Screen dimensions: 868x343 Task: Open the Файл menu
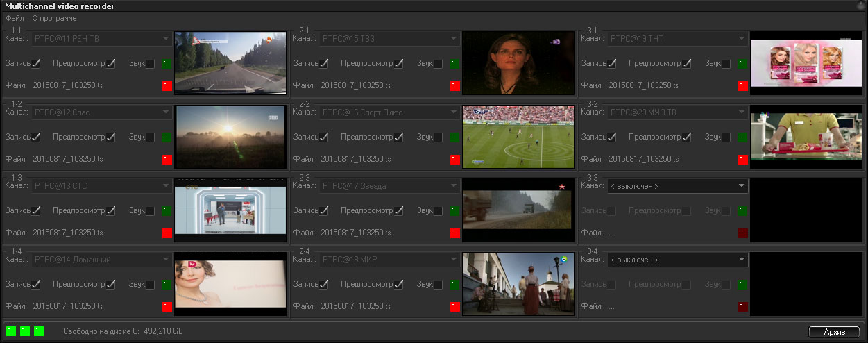15,18
